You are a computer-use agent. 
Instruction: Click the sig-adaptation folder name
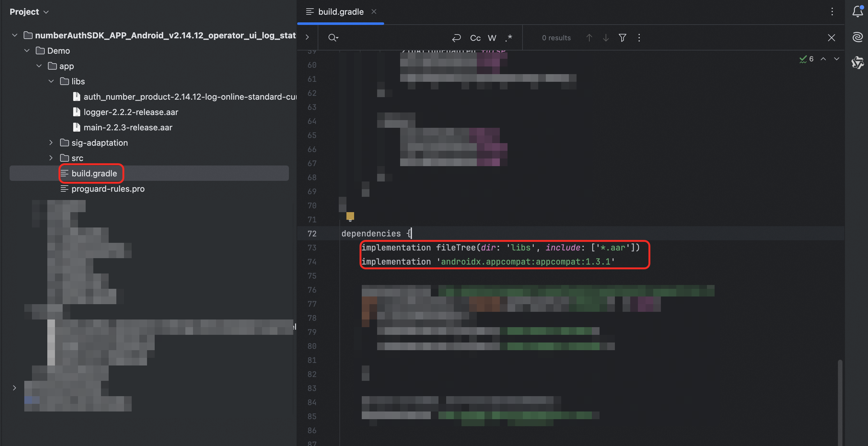100,143
